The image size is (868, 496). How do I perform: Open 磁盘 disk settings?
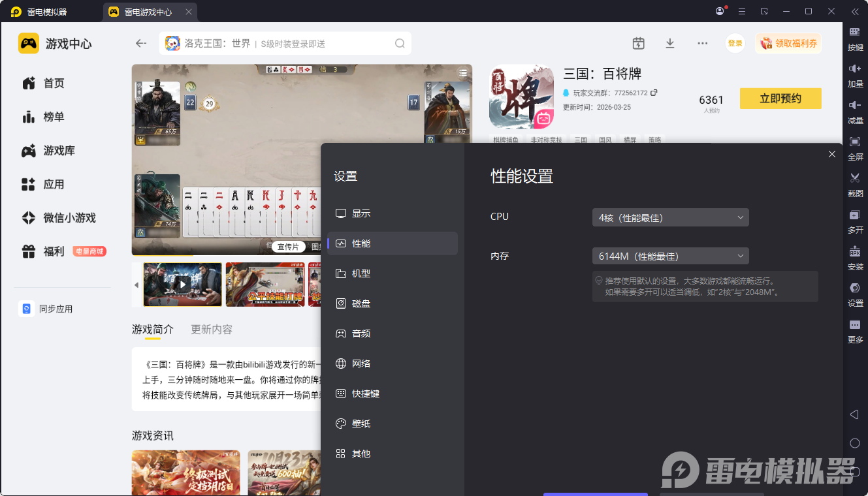pyautogui.click(x=393, y=303)
